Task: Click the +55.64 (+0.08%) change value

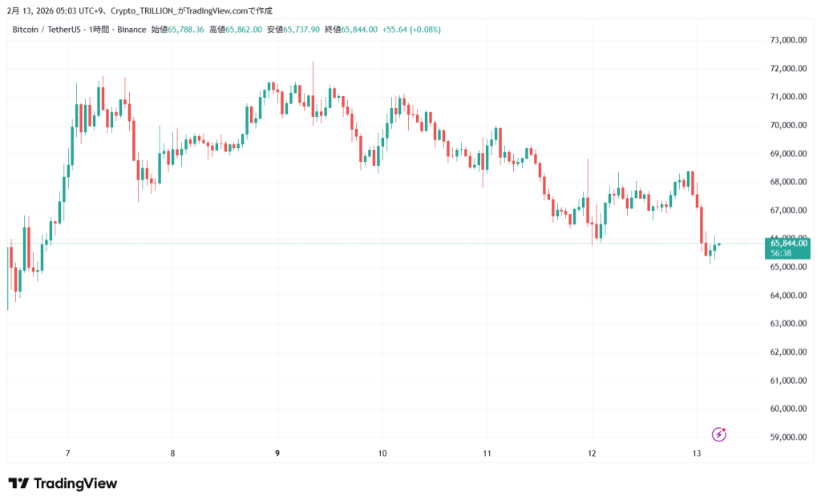Action: (412, 30)
